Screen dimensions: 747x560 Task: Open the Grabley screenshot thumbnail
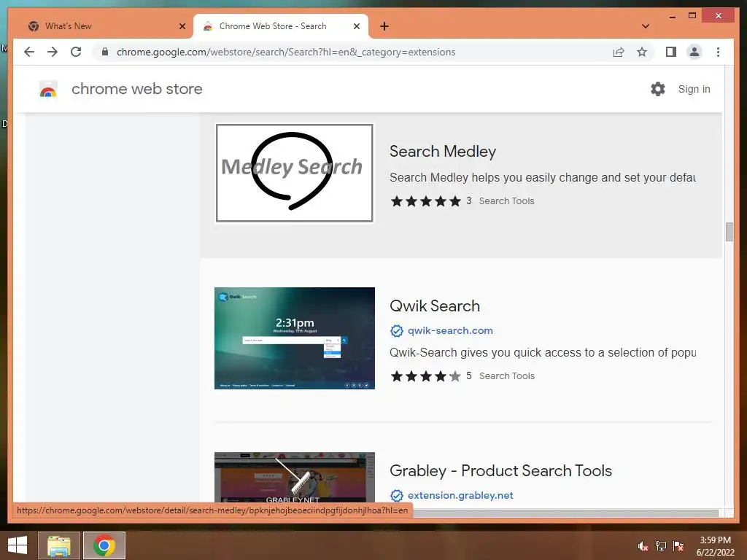(295, 477)
